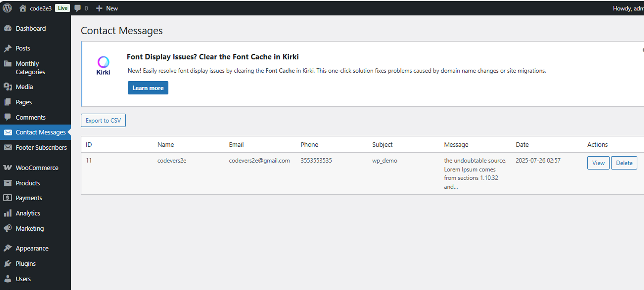Image resolution: width=644 pixels, height=290 pixels.
Task: Click the Monthly Categories folder icon
Action: 8,63
